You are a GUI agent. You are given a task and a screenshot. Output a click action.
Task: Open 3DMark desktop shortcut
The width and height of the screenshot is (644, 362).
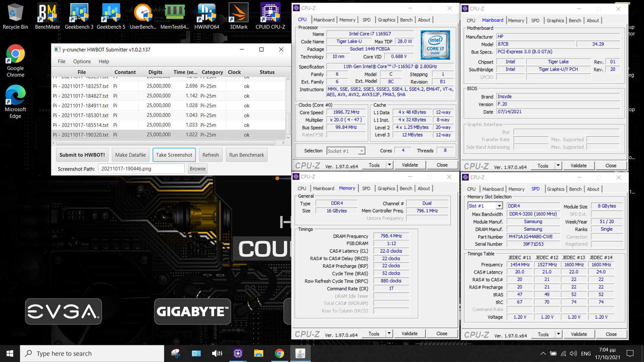(238, 16)
